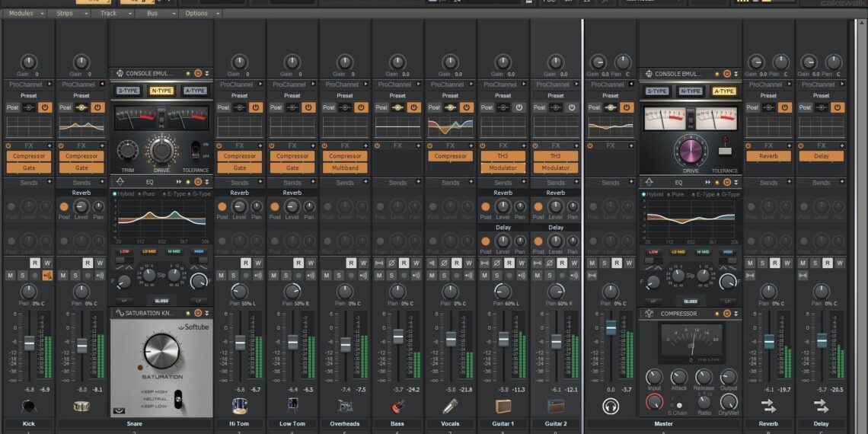Select N-TYPE on Snare console emulator

tap(161, 91)
